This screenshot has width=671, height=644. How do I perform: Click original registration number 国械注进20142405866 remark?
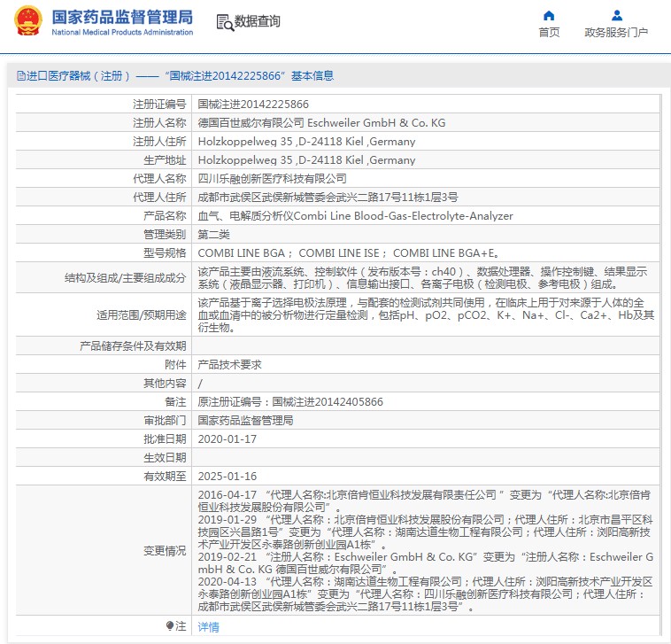click(x=290, y=401)
